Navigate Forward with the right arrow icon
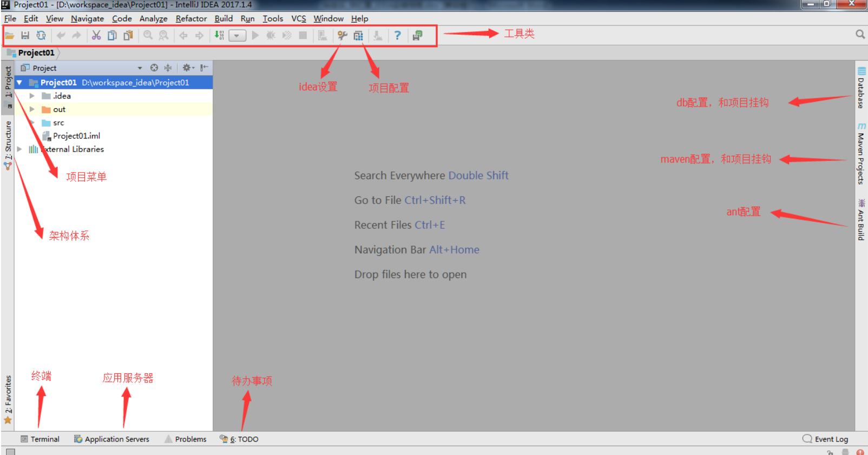Screen dimensions: 868x455 click(x=199, y=36)
